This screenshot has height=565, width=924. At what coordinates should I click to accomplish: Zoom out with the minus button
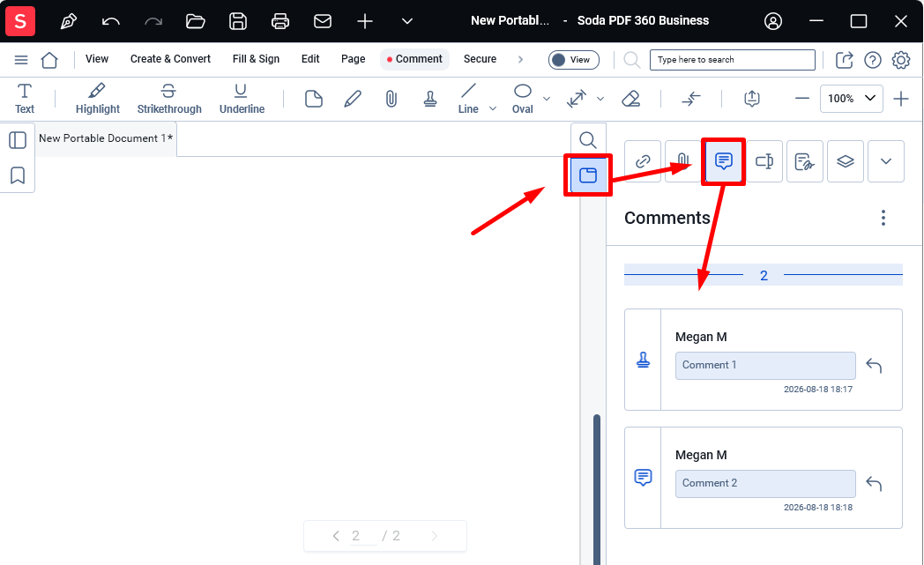[x=802, y=99]
